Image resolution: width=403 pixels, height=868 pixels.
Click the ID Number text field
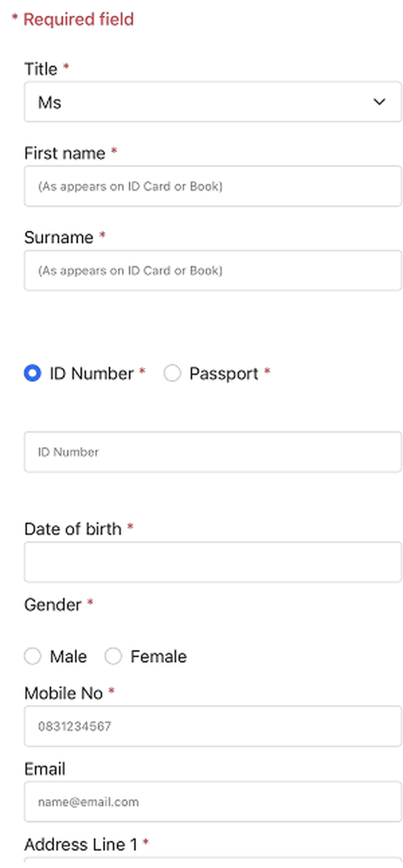213,452
